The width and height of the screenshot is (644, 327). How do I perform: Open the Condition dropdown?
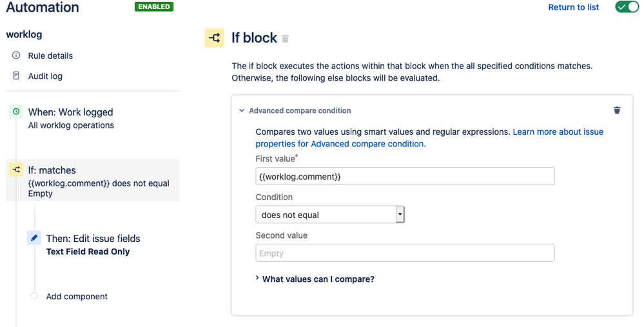tap(329, 215)
